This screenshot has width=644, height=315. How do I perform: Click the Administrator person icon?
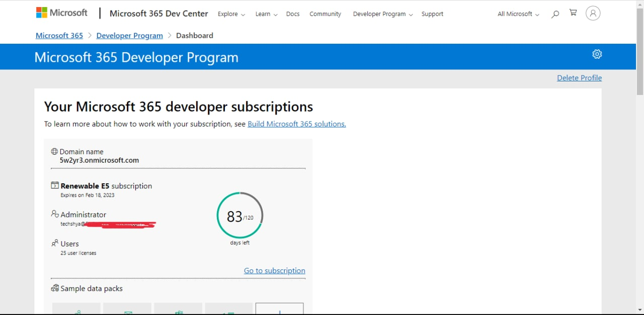click(x=55, y=214)
